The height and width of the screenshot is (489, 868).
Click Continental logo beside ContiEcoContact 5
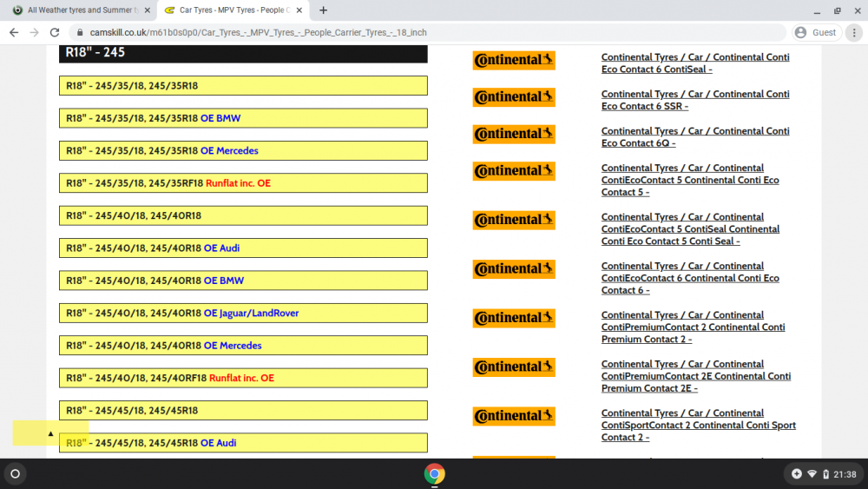514,171
